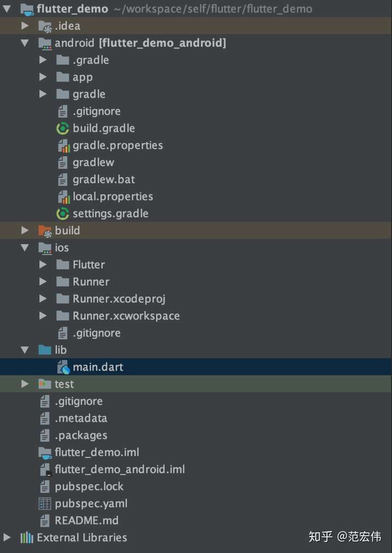392x553 pixels.
Task: Click the settings.gradle file icon
Action: tap(63, 214)
